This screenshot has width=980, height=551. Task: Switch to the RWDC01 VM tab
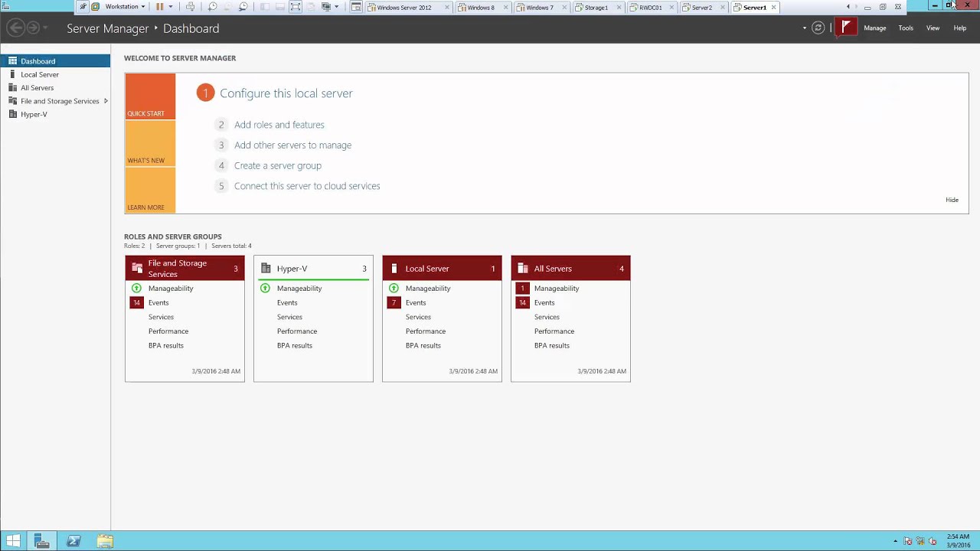pos(650,8)
